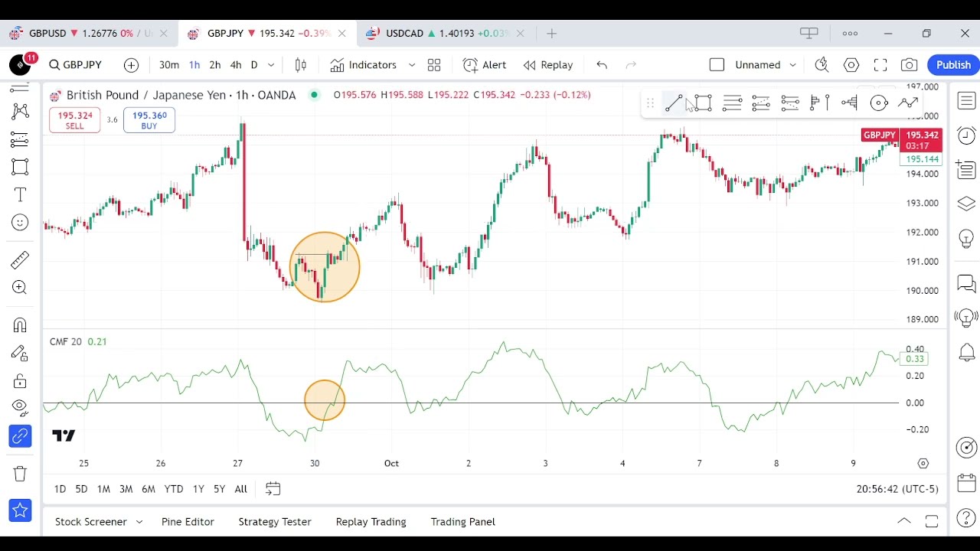Toggle the favorites star toolbar
980x551 pixels.
pyautogui.click(x=20, y=510)
